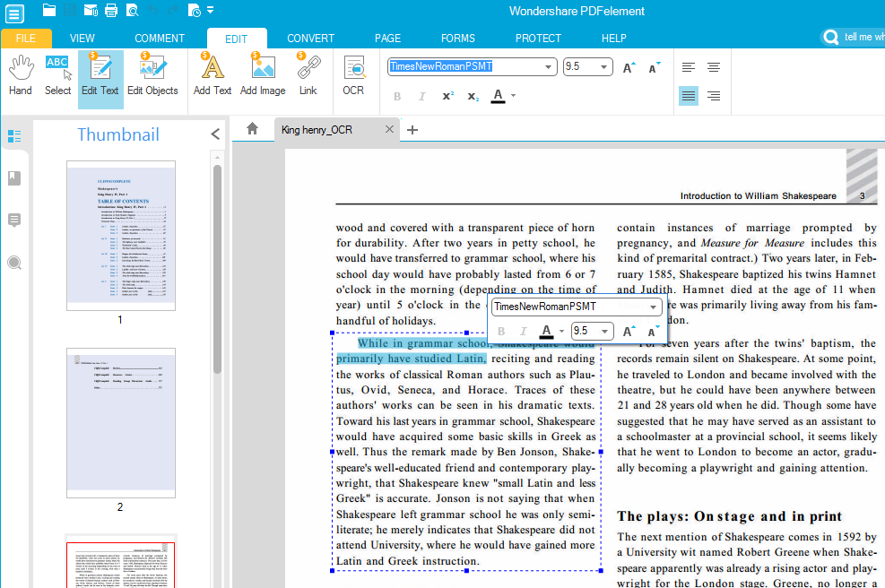Screen dimensions: 885x588
Task: Open the bookmarks panel in sidebar
Action: coord(14,178)
